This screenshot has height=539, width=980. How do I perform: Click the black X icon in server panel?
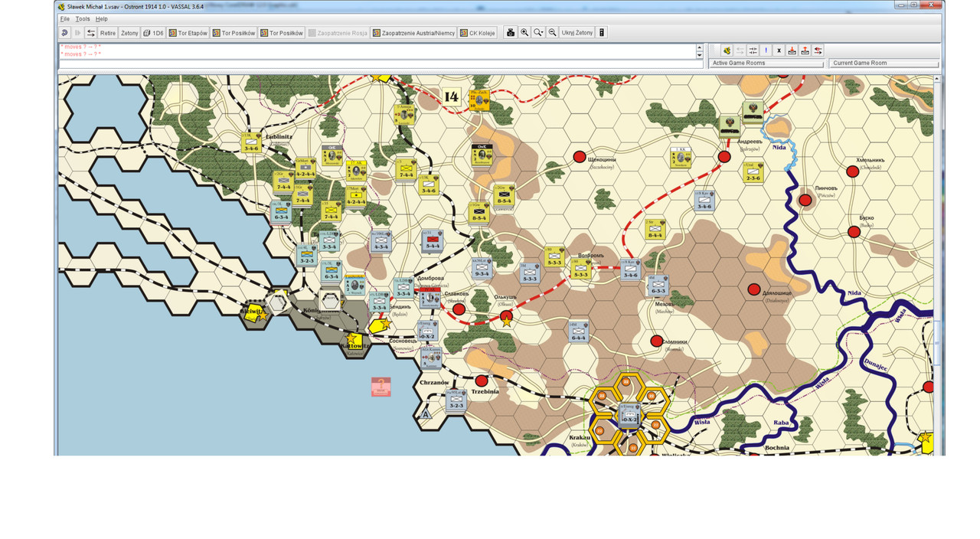pyautogui.click(x=779, y=51)
